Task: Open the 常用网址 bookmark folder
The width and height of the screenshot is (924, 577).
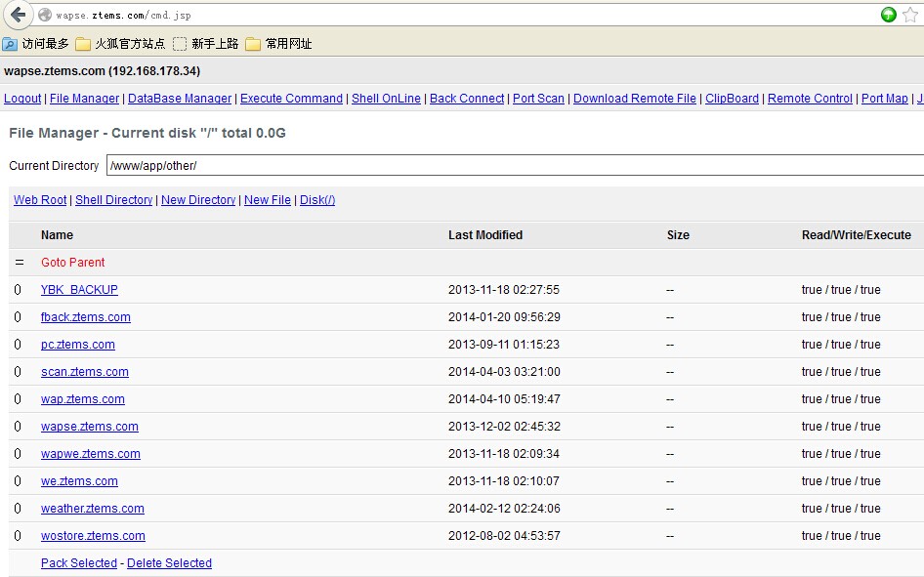Action: [278, 44]
